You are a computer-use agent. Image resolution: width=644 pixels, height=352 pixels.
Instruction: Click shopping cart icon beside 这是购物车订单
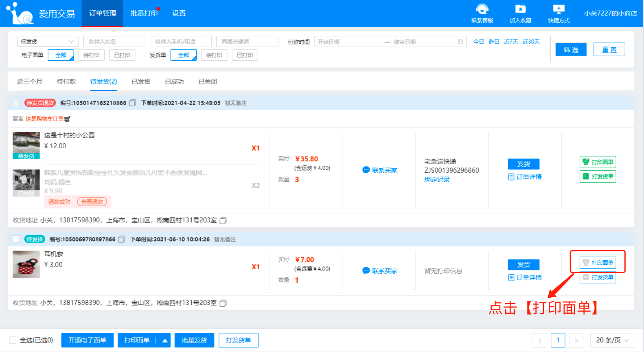[67, 119]
